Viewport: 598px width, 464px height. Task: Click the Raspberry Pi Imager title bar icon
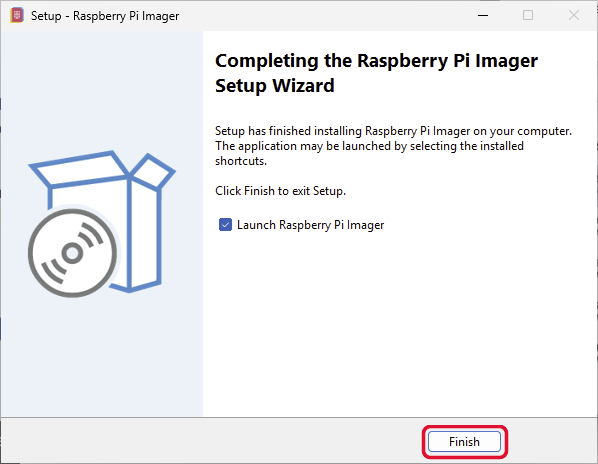(x=17, y=16)
